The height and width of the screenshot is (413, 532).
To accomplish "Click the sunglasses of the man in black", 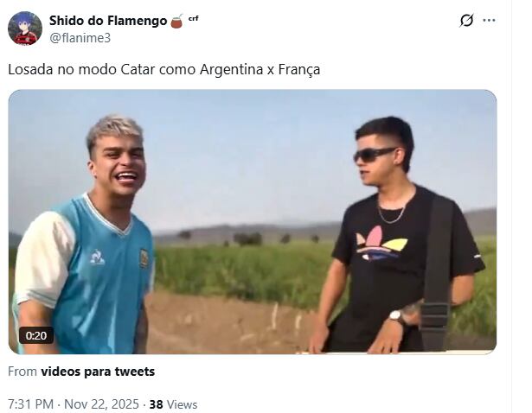I will coord(373,155).
